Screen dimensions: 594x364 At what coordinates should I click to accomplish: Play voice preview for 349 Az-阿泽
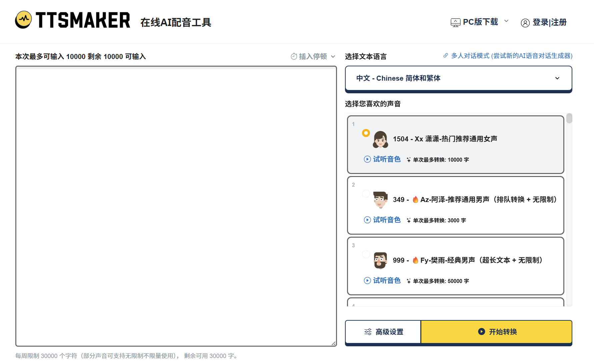coord(367,220)
